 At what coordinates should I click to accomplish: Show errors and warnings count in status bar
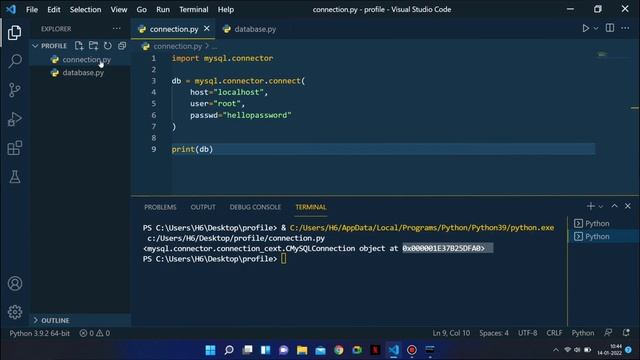pyautogui.click(x=95, y=333)
